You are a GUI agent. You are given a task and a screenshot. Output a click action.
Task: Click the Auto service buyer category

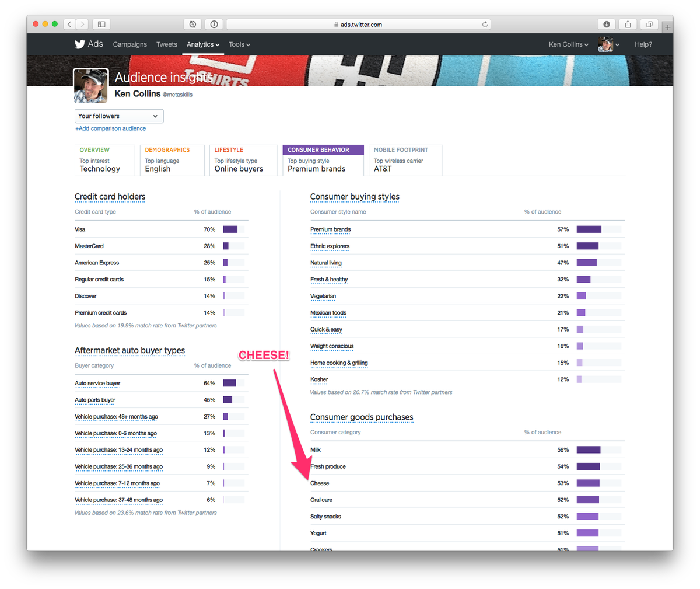coord(97,384)
